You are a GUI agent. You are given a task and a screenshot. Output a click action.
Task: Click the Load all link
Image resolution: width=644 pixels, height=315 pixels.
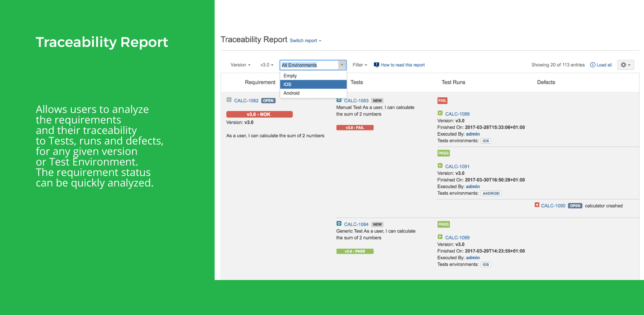click(604, 65)
